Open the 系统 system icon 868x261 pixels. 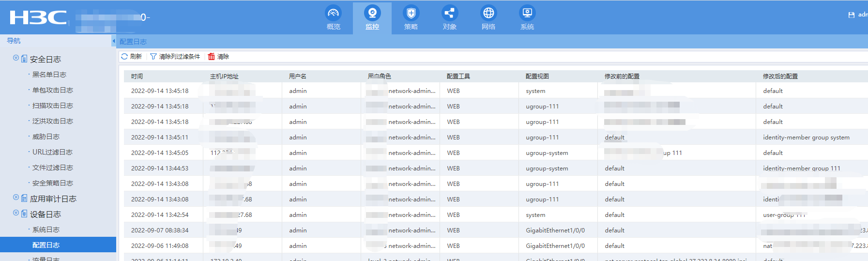(x=527, y=13)
